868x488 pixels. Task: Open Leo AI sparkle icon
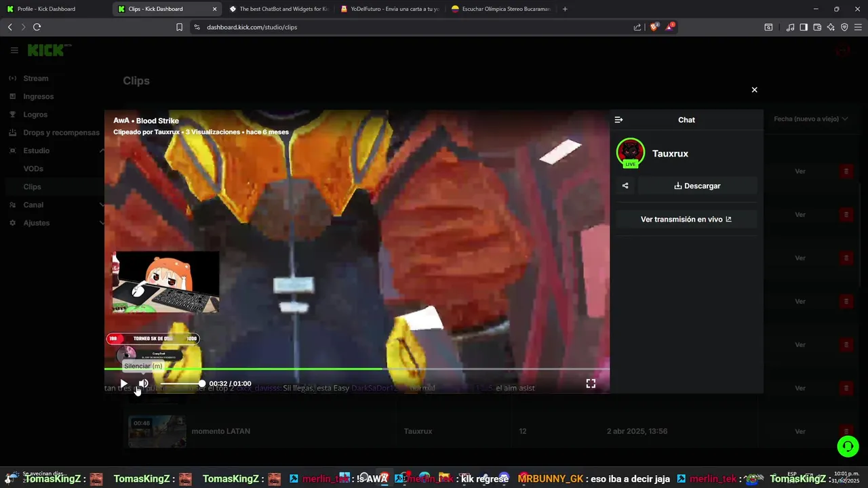point(831,27)
